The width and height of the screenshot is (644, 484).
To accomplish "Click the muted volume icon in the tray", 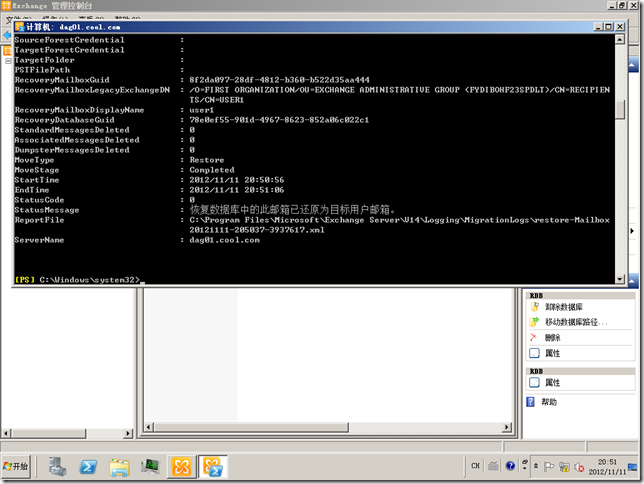I will pyautogui.click(x=579, y=467).
